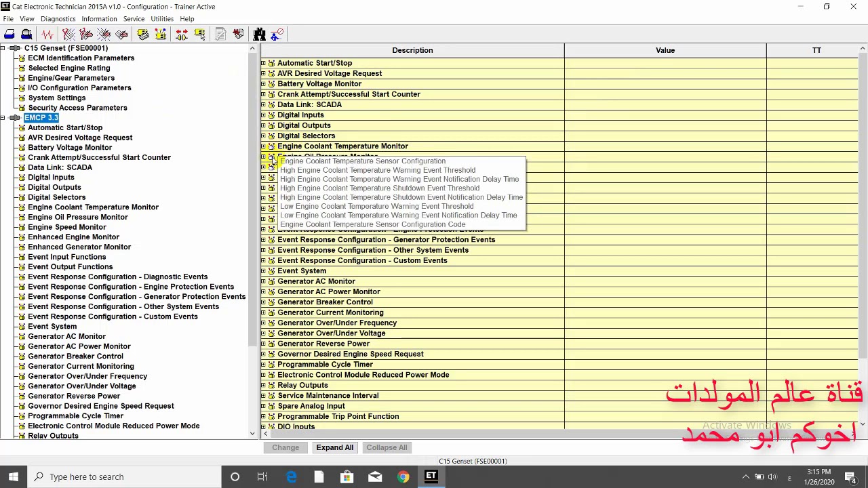Screen dimensions: 868x488
Task: Click left tree scrollbar down arrow
Action: [x=252, y=434]
